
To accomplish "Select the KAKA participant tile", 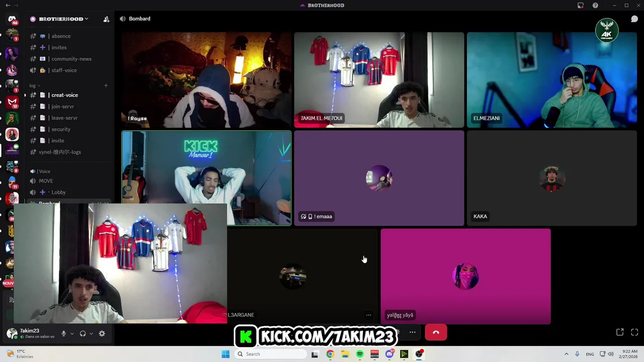I will (x=552, y=178).
